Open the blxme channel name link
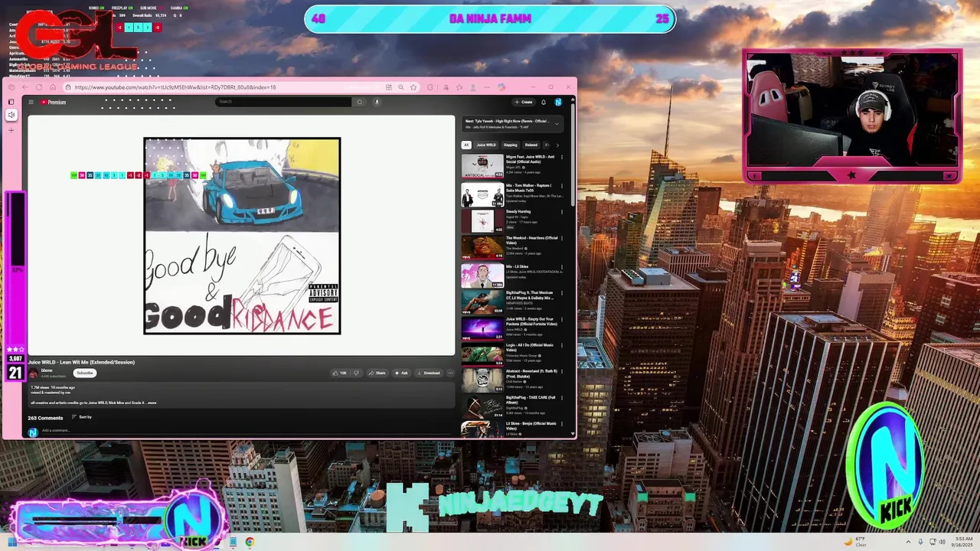Screen dimensions: 980x551 [47, 370]
